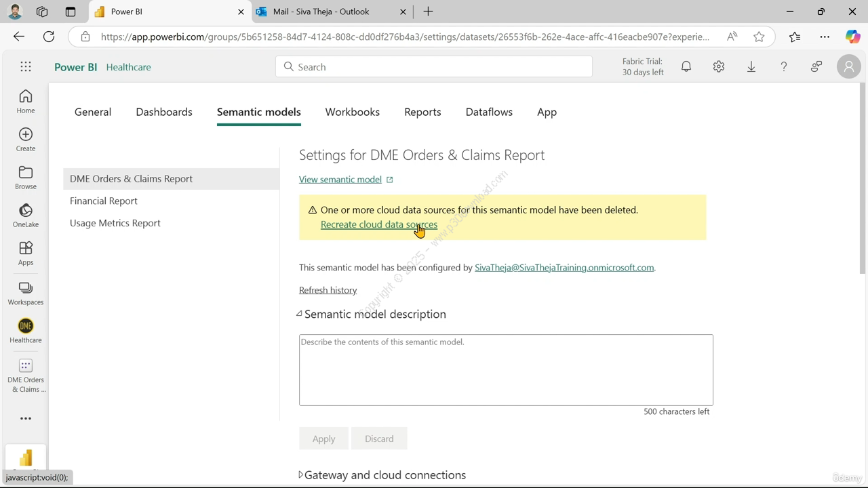This screenshot has height=488, width=868.
Task: Click the Discard button
Action: (379, 439)
